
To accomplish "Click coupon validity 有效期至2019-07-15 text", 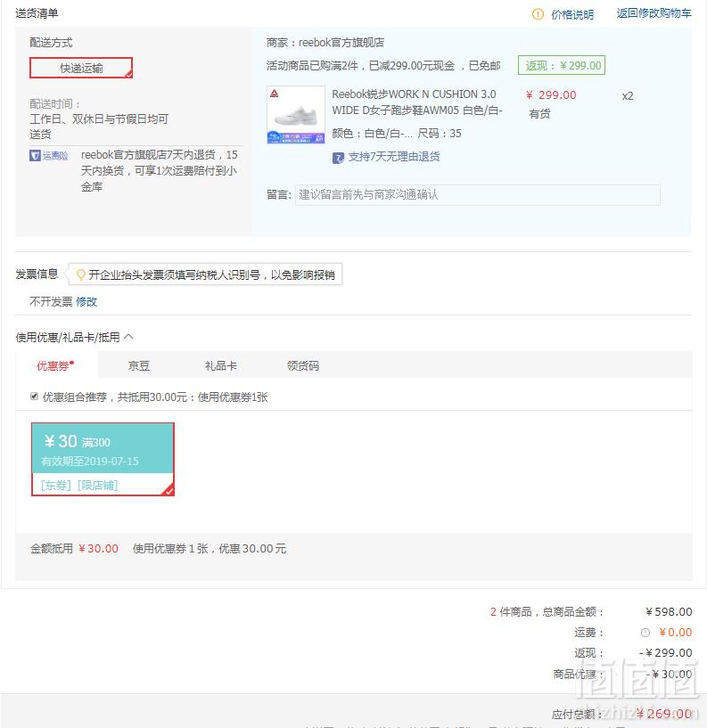I will [90, 461].
